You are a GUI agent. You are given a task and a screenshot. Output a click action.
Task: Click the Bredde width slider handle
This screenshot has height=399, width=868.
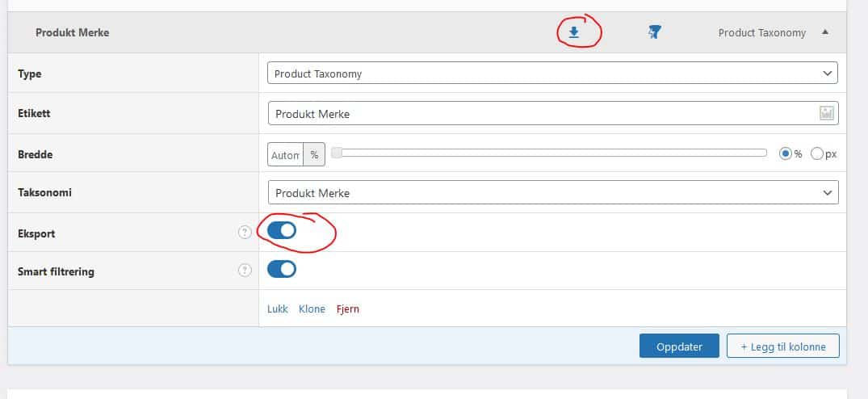coord(337,153)
